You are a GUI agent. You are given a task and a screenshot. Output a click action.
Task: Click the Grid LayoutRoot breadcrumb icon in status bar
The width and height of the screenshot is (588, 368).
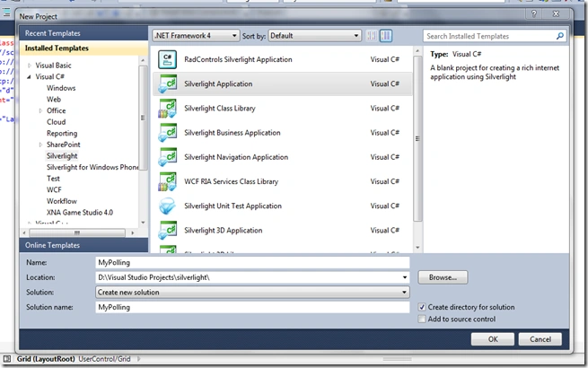7,359
